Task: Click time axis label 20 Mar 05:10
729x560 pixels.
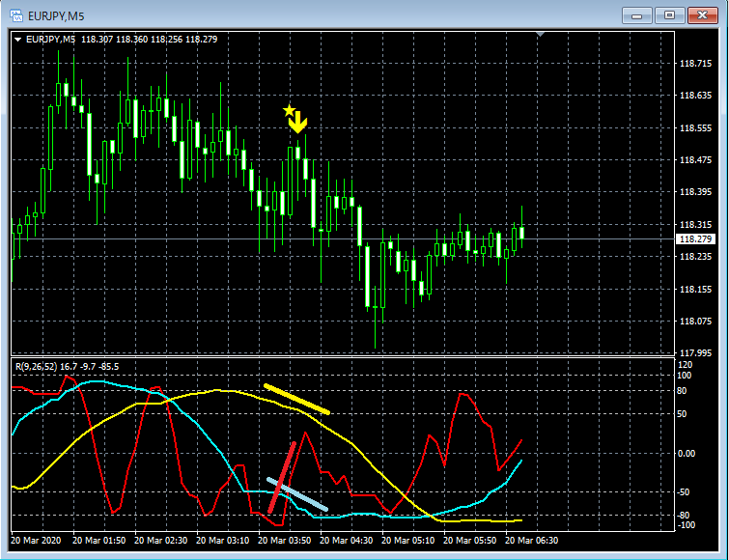Action: pos(408,541)
